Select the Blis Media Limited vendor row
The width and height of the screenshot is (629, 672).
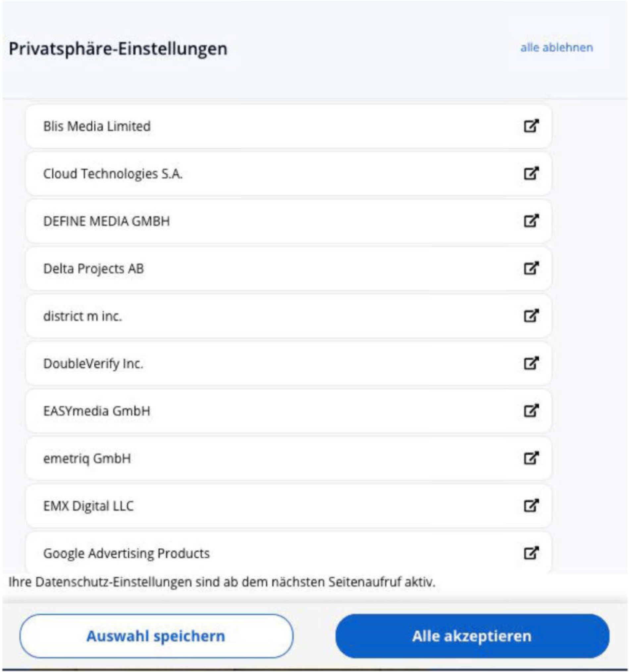tap(97, 127)
